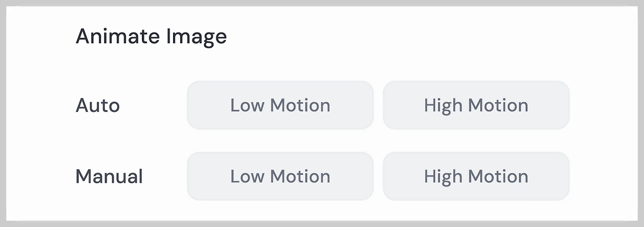Screen dimensions: 644x227
Task: Tap the Animate Image title text
Action: pyautogui.click(x=151, y=37)
